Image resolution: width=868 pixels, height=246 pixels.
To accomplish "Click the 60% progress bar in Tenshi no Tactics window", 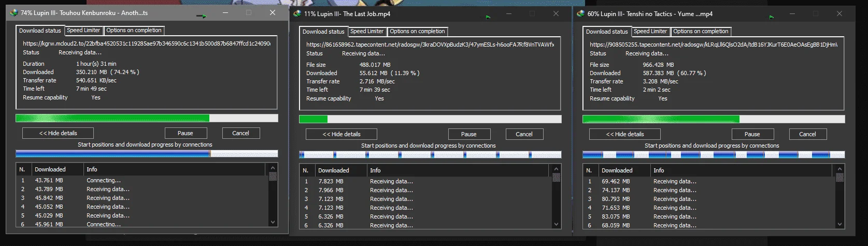I will pyautogui.click(x=714, y=119).
